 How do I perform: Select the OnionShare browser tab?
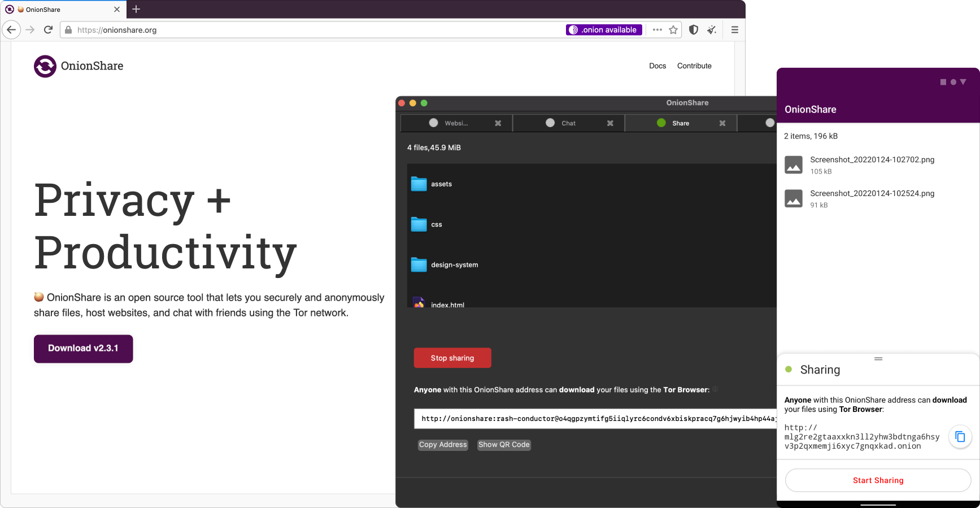point(63,10)
